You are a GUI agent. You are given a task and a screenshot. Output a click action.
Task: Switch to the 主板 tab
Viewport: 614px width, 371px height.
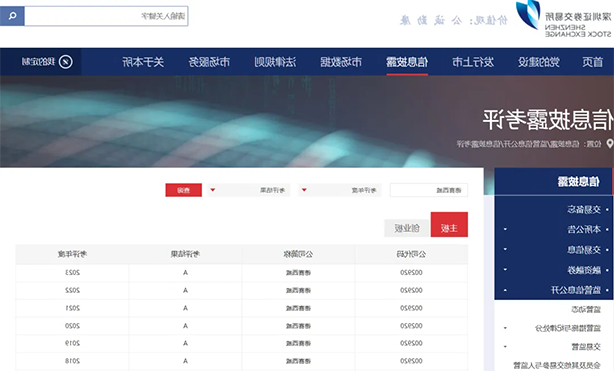click(449, 224)
